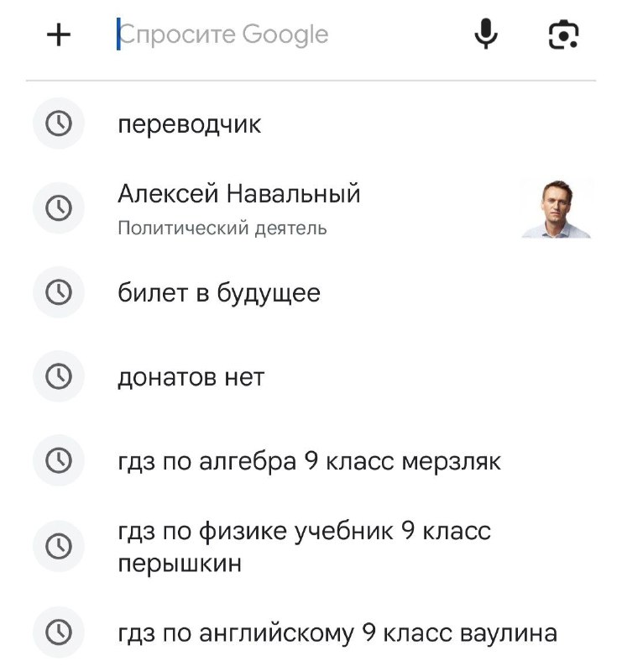Click history icon beside гдз по физике
Viewport: 622px width, 672px height.
[x=59, y=546]
